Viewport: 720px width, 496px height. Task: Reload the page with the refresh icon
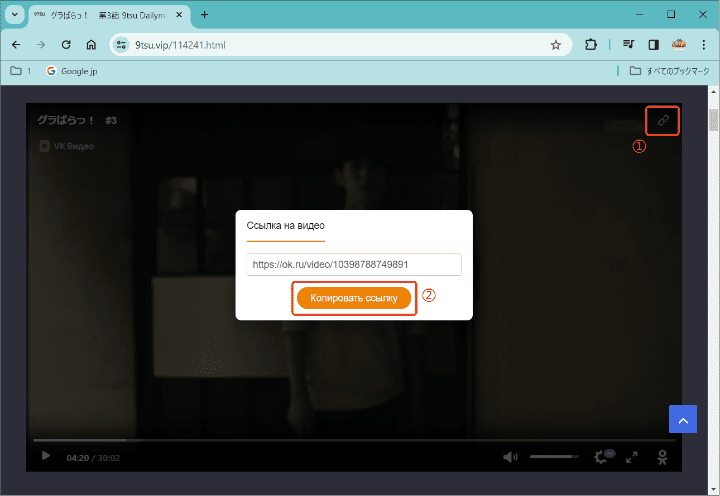click(66, 45)
